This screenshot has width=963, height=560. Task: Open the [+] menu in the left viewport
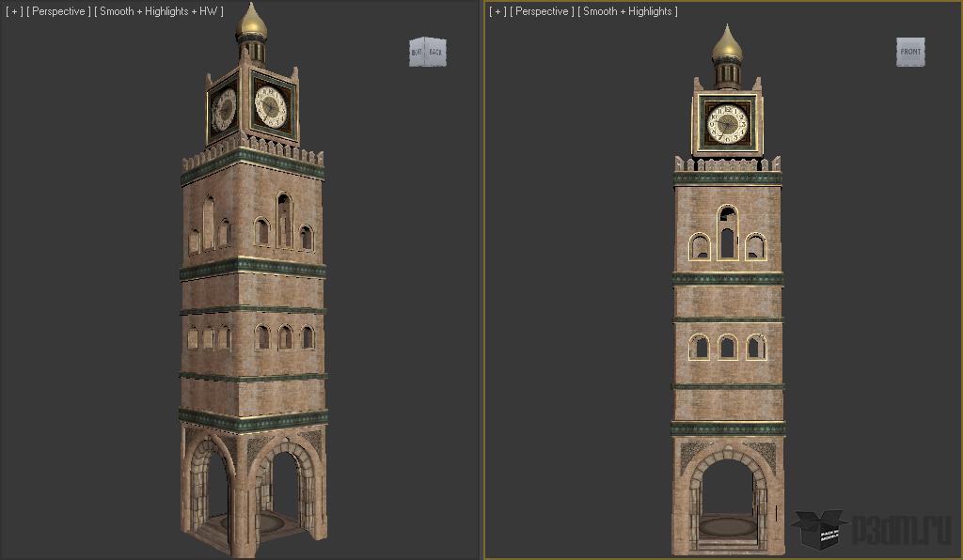(x=13, y=11)
